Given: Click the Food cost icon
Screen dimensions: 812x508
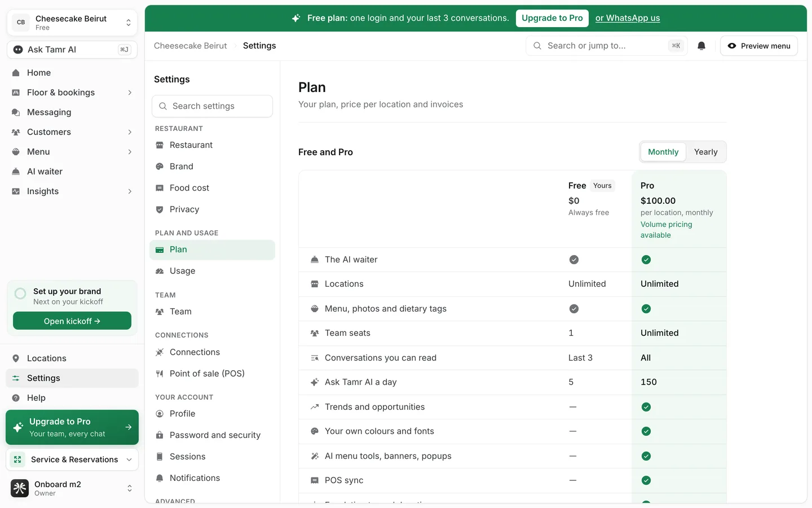Looking at the screenshot, I should tap(160, 188).
